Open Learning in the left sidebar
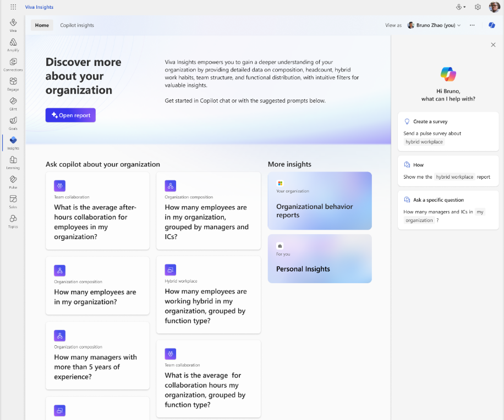Screen dimensions: 504x420 [13, 163]
